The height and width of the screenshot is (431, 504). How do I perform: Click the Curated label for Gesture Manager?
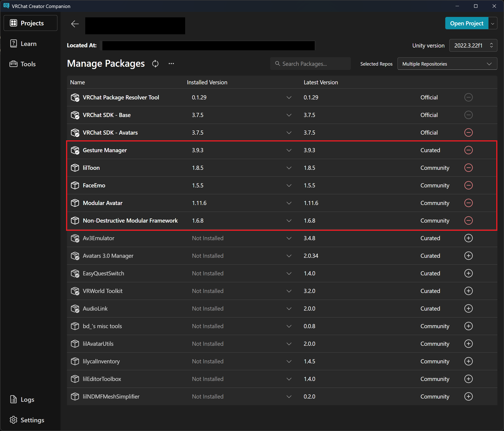pyautogui.click(x=430, y=150)
